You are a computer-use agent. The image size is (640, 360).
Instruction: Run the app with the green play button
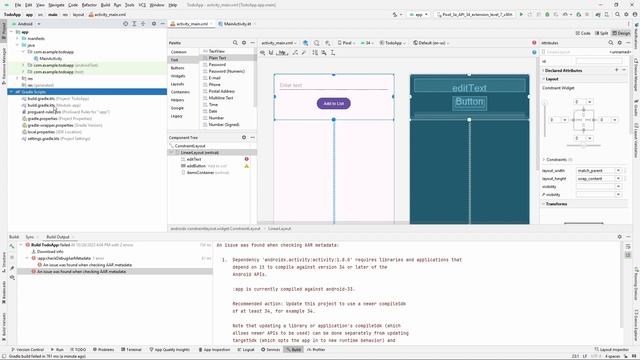point(521,14)
